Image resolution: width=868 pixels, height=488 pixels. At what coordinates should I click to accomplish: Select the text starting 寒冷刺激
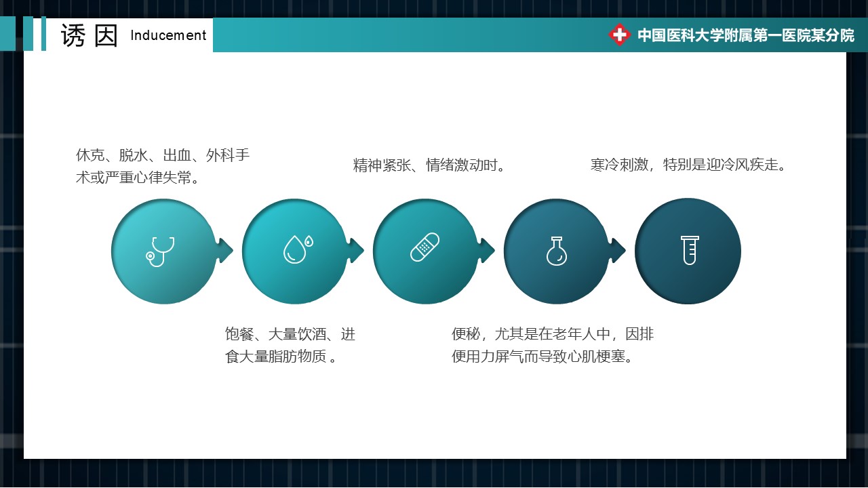point(688,165)
